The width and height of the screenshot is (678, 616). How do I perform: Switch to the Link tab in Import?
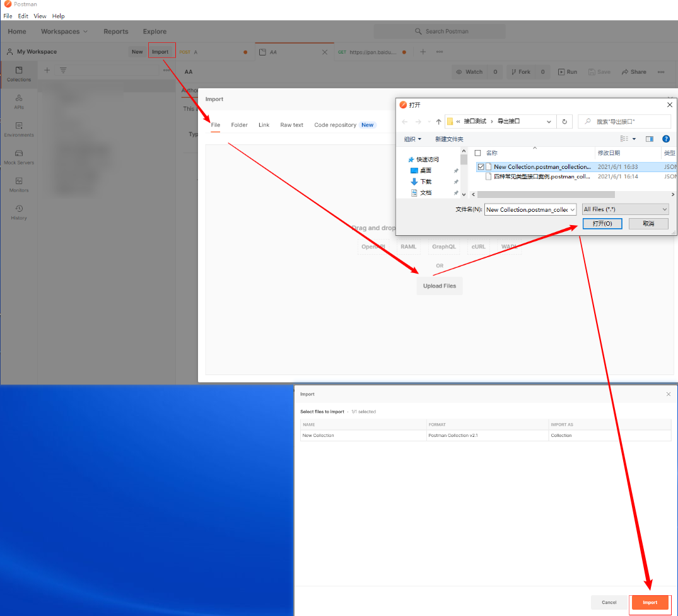(x=264, y=125)
